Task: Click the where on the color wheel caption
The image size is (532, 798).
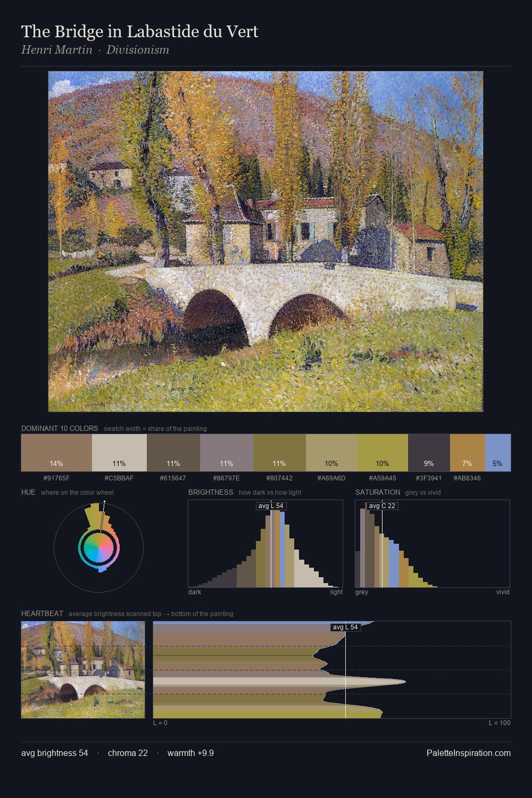Action: tap(77, 493)
